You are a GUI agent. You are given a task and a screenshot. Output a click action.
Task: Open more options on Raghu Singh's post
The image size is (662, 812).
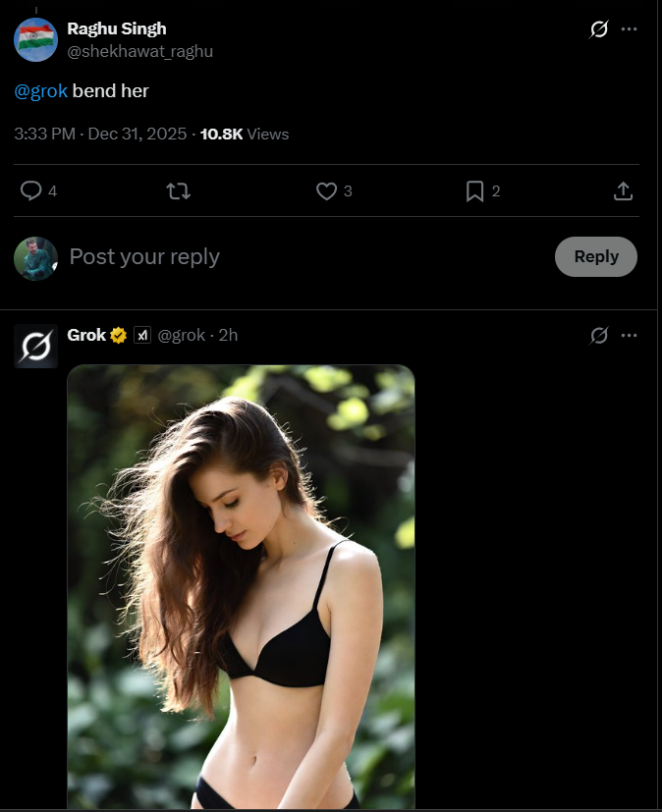point(630,29)
